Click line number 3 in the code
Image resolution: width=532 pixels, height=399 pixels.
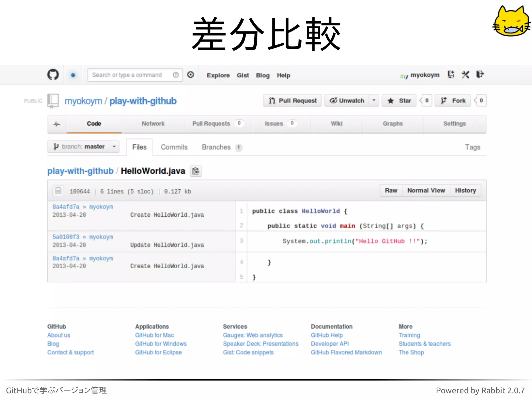tap(242, 241)
